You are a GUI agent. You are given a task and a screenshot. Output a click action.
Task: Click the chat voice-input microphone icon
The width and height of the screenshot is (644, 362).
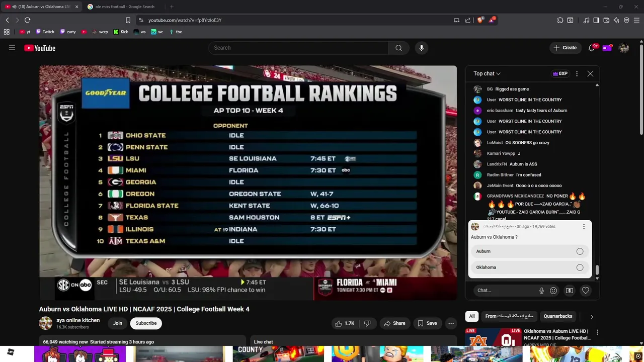coord(541,290)
